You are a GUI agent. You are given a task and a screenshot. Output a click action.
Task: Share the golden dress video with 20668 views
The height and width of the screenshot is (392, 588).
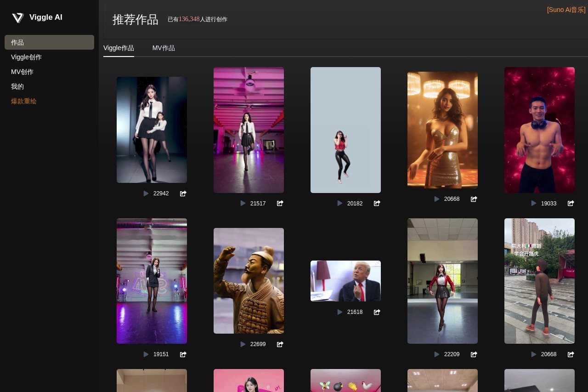click(474, 199)
